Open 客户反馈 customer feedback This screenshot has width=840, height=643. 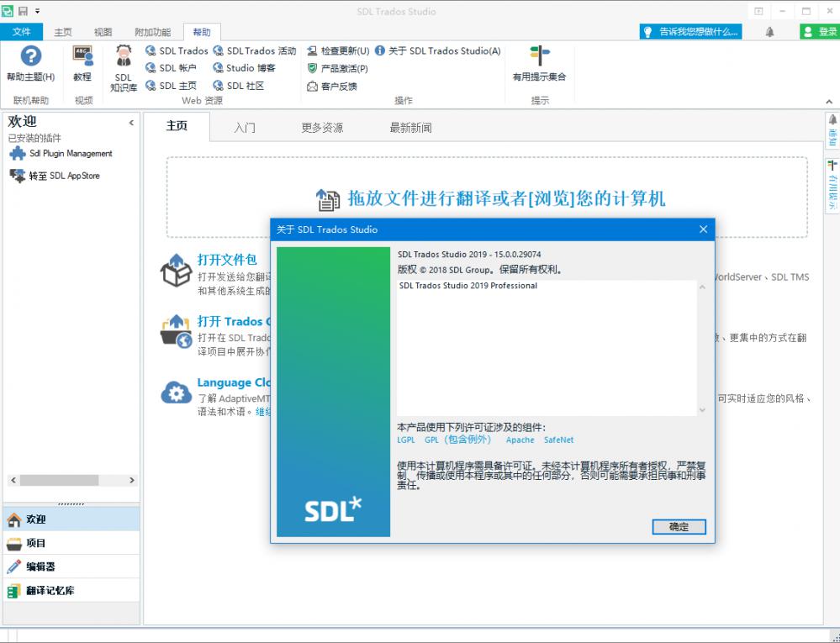click(x=331, y=87)
